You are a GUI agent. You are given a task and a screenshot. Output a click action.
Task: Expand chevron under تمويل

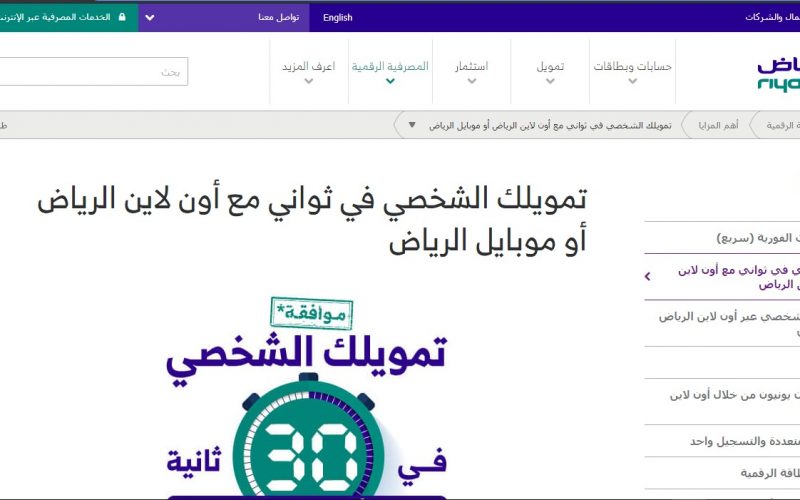pos(550,81)
